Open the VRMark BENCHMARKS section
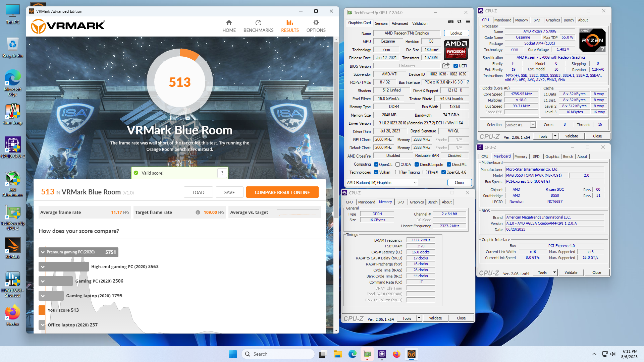 coord(258,26)
